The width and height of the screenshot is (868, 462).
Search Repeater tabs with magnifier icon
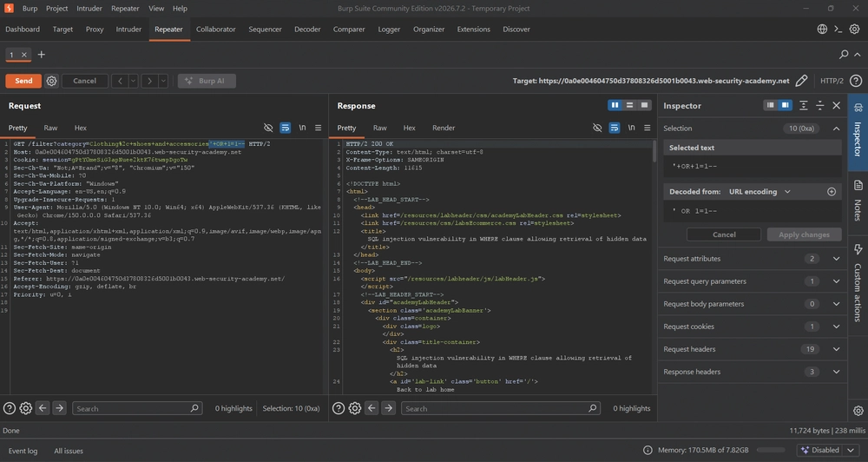[x=844, y=55]
